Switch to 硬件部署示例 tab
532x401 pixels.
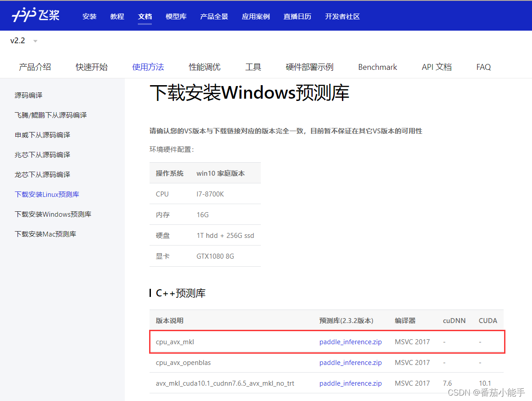pyautogui.click(x=309, y=67)
